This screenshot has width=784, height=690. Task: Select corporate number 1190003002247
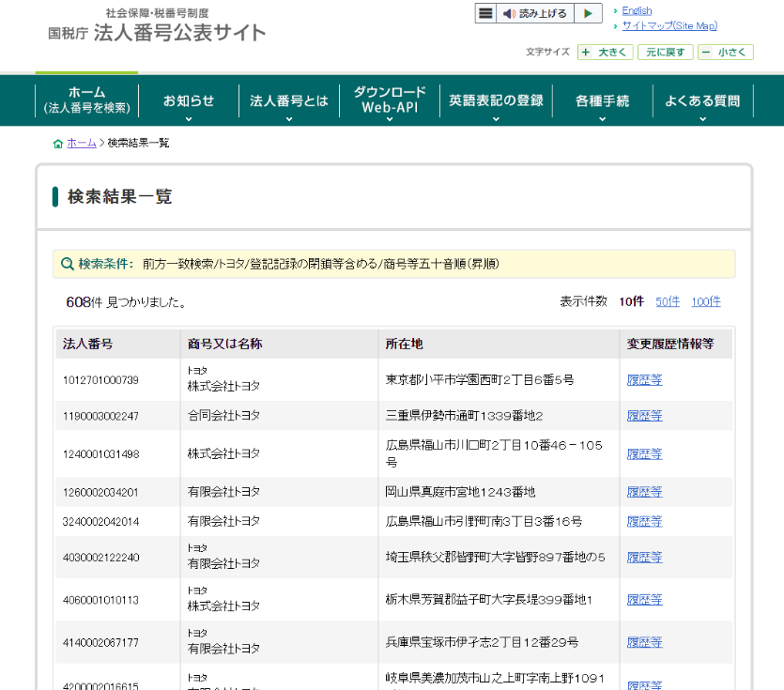100,417
